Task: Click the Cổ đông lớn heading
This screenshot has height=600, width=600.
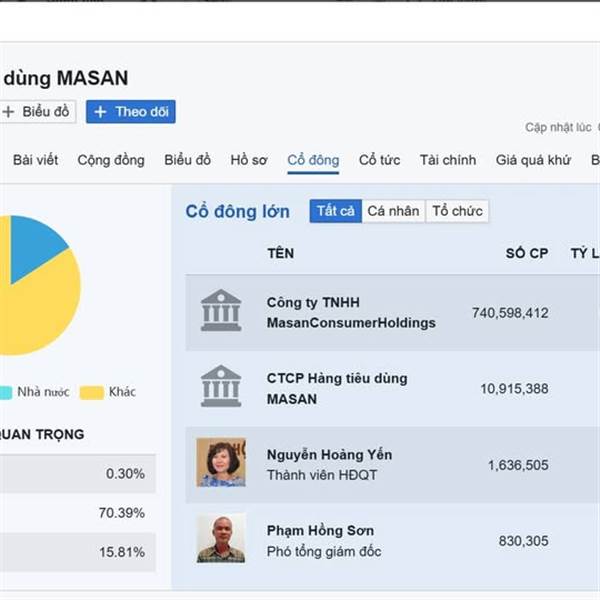Action: coord(238,212)
